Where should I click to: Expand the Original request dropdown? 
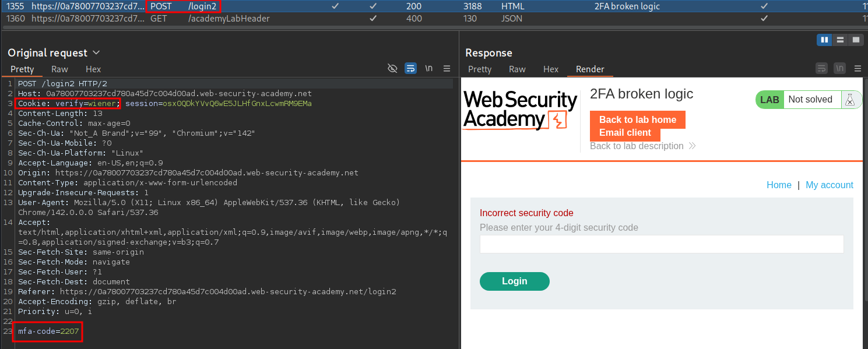(x=96, y=53)
